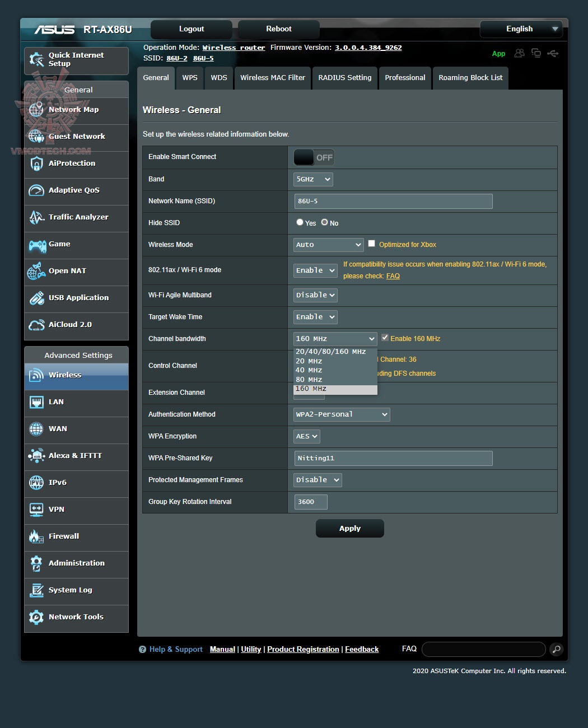Choose 80 MHz bandwidth option
The width and height of the screenshot is (588, 728).
click(x=335, y=380)
